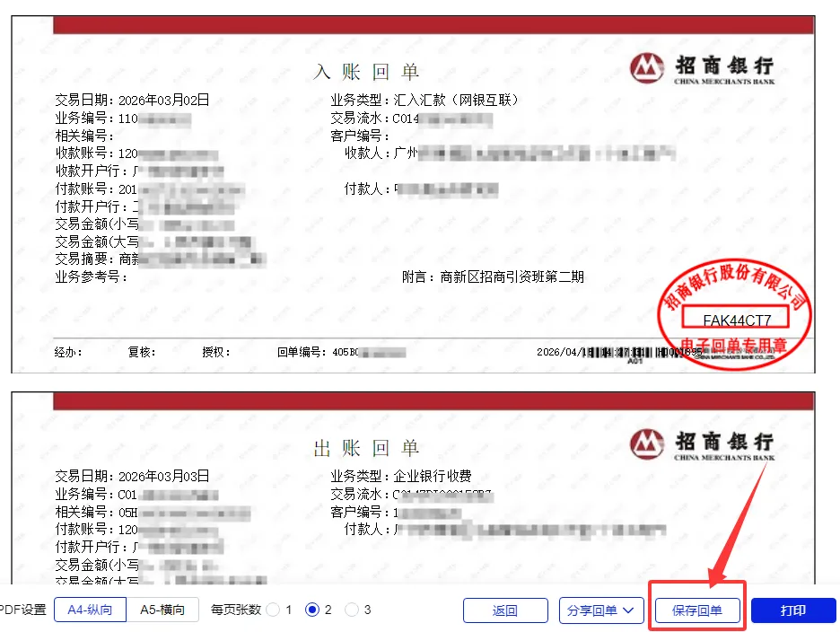Click the 收款账号 line on 入账回单
Screen dimensions: 840x632
pyautogui.click(x=136, y=154)
